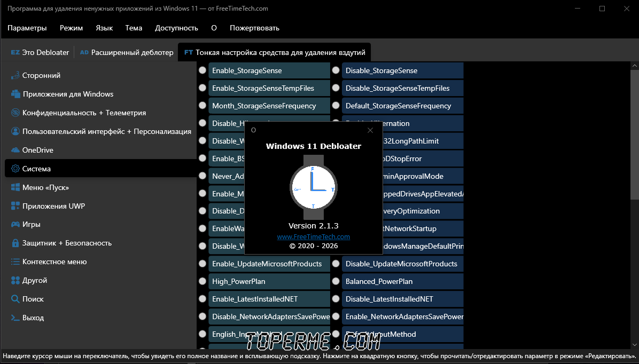
Task: Select Disable_UpdateMicrosoftProducts radio button
Action: (x=336, y=264)
